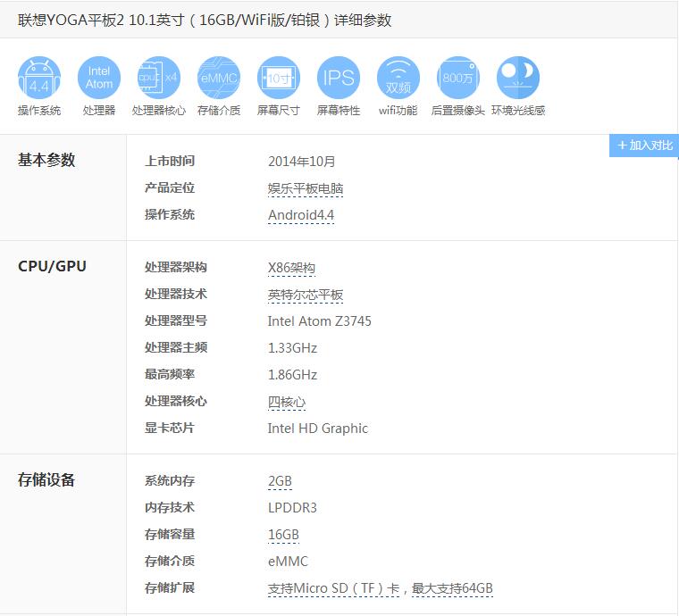Open the Android4.4 operating system link

pyautogui.click(x=301, y=215)
